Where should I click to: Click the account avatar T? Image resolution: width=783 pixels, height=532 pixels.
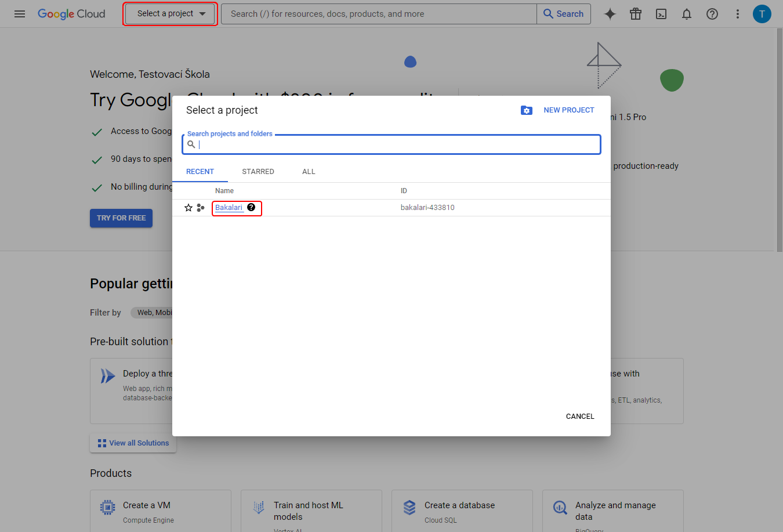(762, 14)
